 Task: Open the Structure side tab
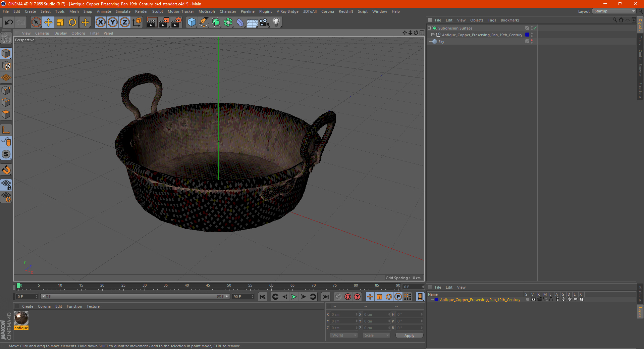tap(640, 90)
